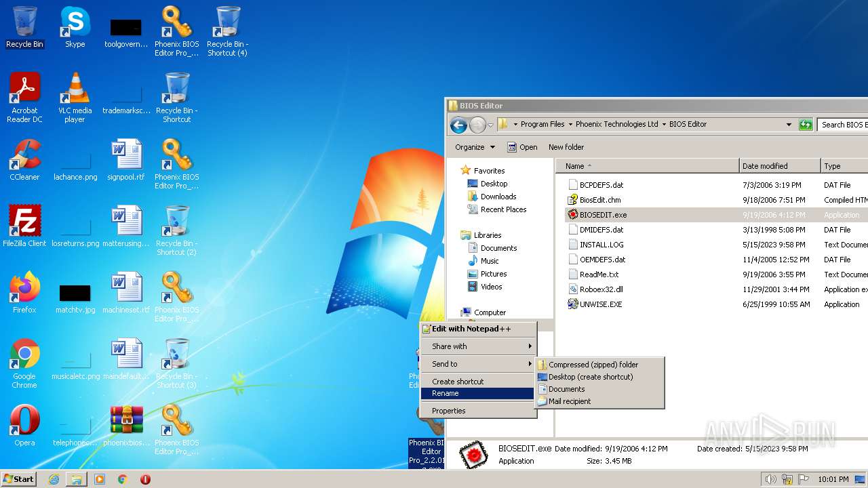
Task: Click the taskbar clock showing 10:01 PM
Action: point(833,479)
